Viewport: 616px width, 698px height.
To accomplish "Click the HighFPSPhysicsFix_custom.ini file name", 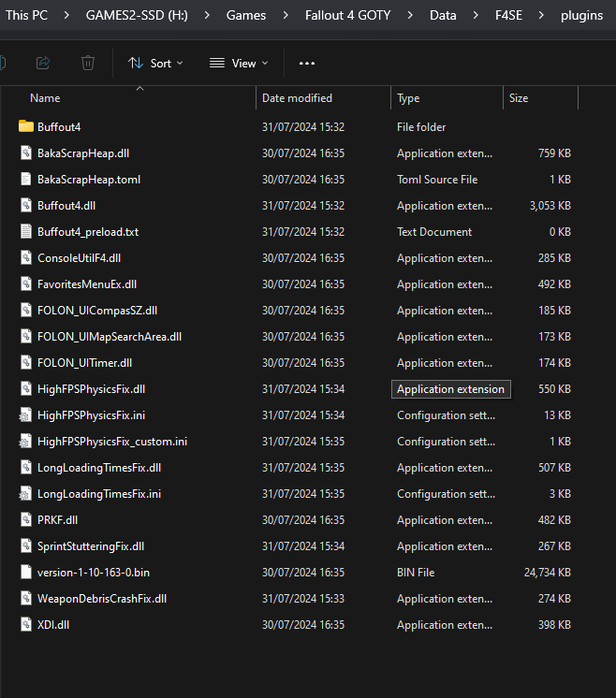I will pos(112,442).
